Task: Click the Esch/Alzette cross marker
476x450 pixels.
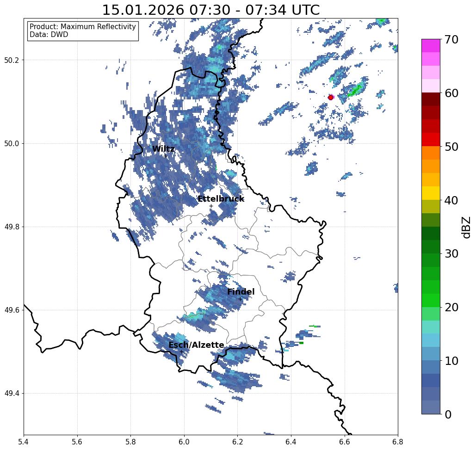Action: (x=181, y=352)
